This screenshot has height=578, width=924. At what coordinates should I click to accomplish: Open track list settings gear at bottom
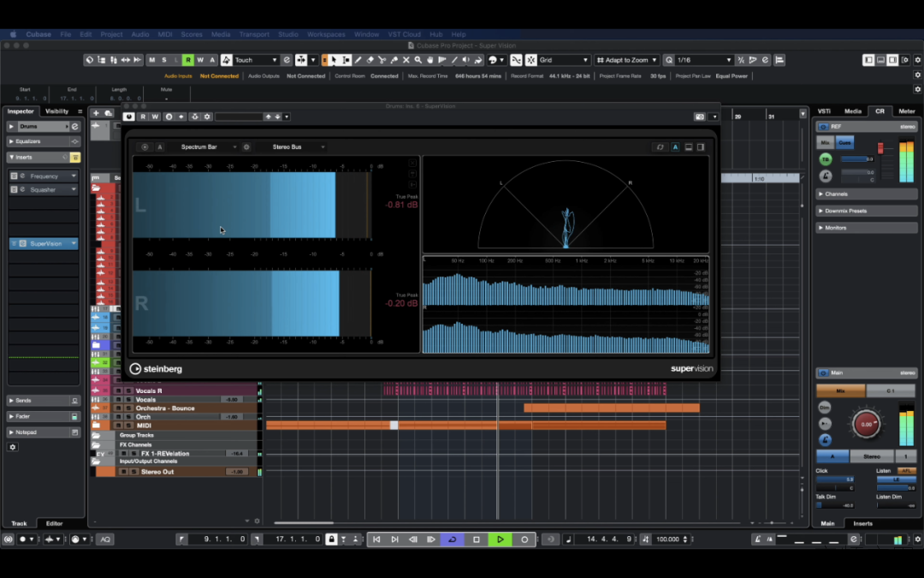point(257,521)
